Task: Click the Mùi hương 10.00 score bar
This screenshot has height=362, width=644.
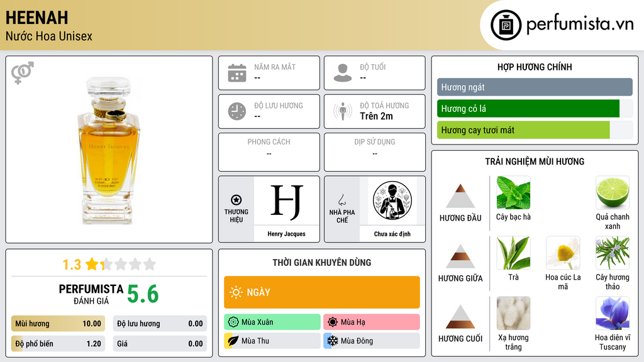Action: click(x=58, y=324)
